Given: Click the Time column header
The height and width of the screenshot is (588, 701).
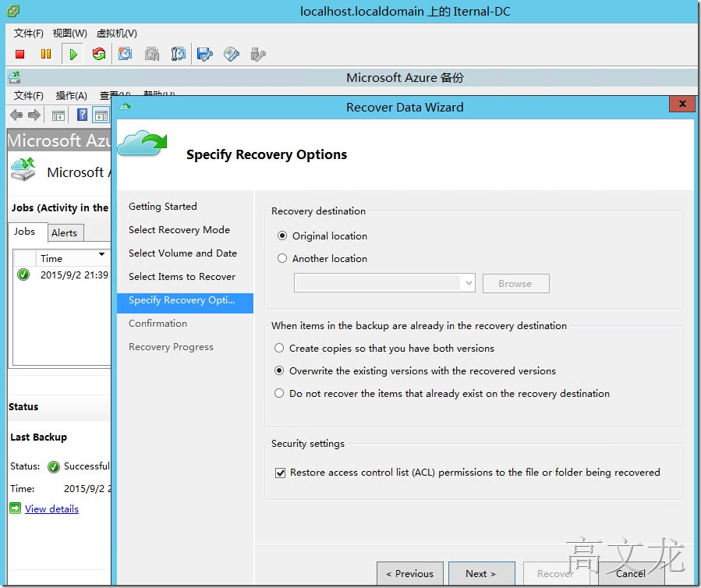Looking at the screenshot, I should (73, 258).
